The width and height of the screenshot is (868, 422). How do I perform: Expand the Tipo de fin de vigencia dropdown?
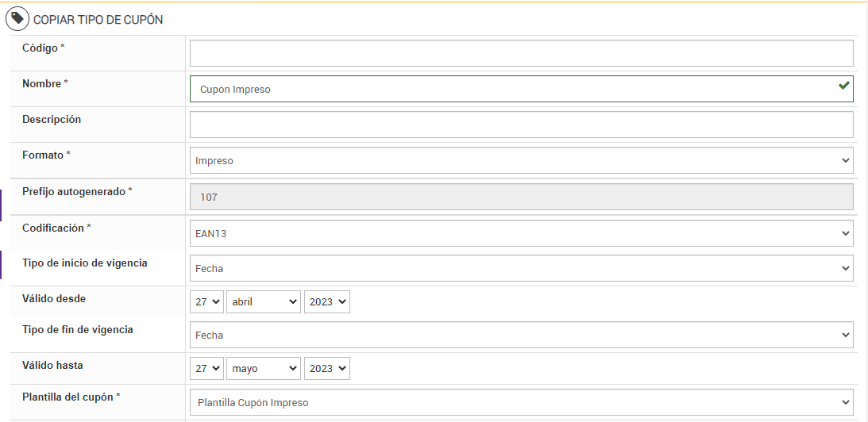[521, 335]
